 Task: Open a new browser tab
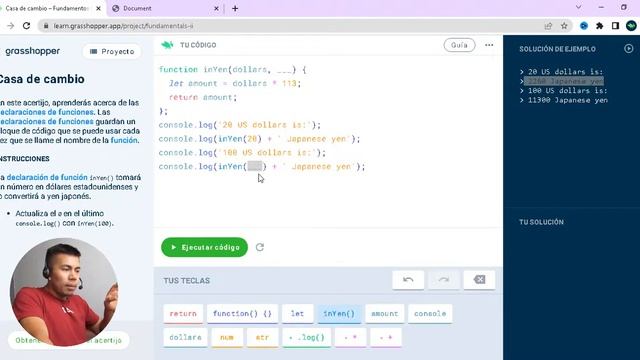[235, 8]
